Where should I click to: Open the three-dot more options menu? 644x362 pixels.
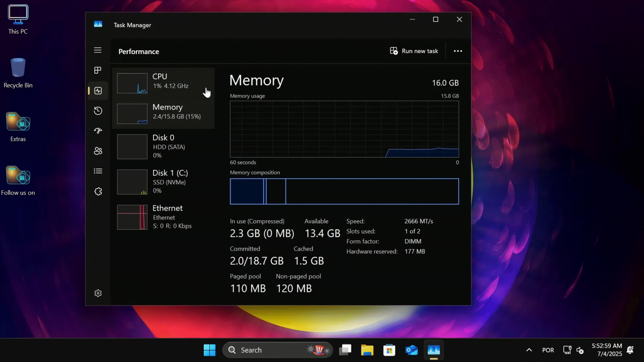[x=458, y=51]
